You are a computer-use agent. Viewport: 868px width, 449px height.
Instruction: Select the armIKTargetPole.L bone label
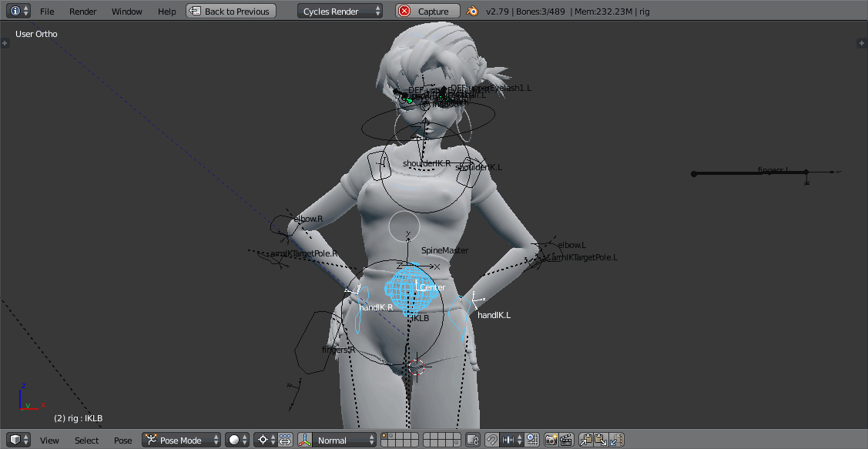tap(584, 257)
